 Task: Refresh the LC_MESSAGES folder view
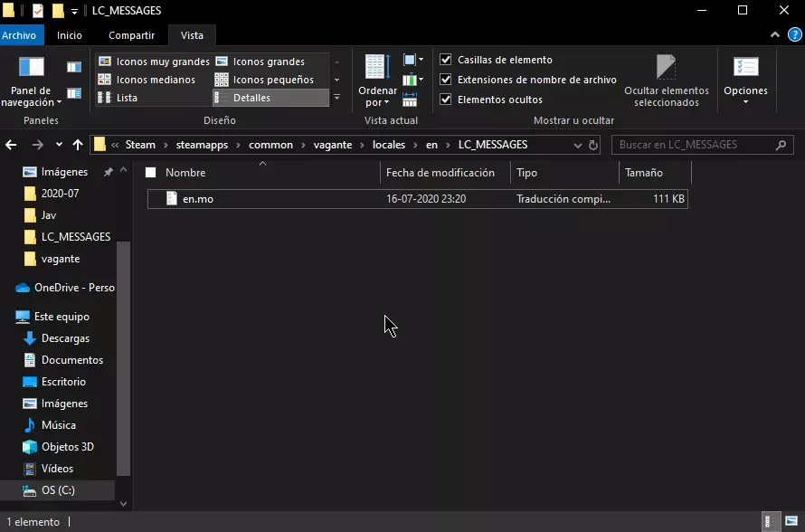(x=593, y=145)
